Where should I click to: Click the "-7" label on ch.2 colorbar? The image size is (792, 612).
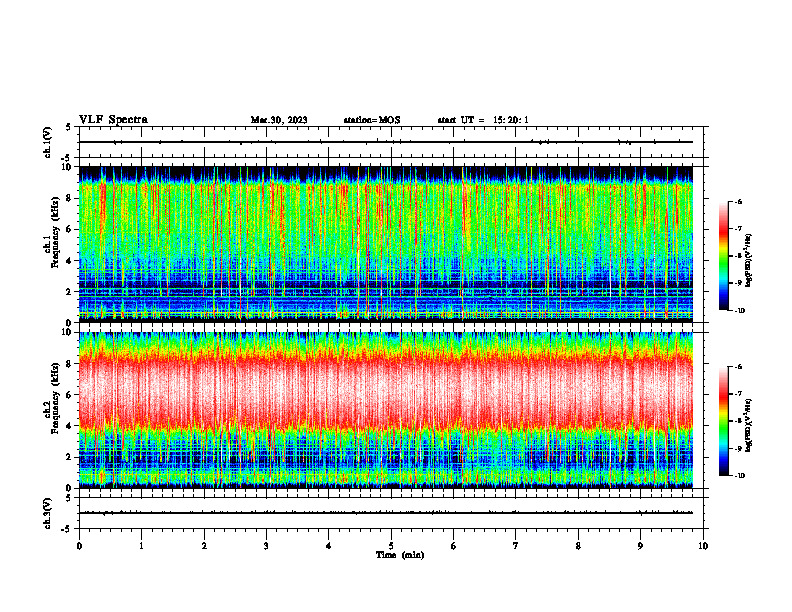[737, 393]
